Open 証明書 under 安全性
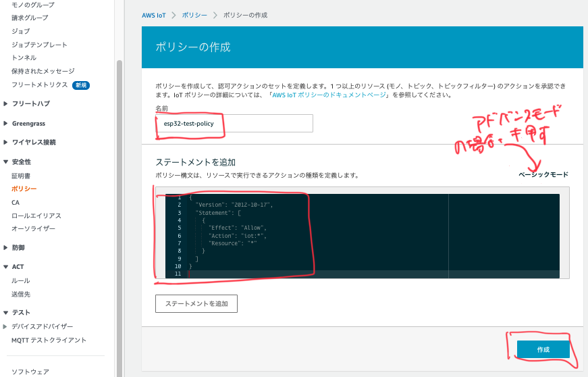The image size is (588, 377). [21, 176]
